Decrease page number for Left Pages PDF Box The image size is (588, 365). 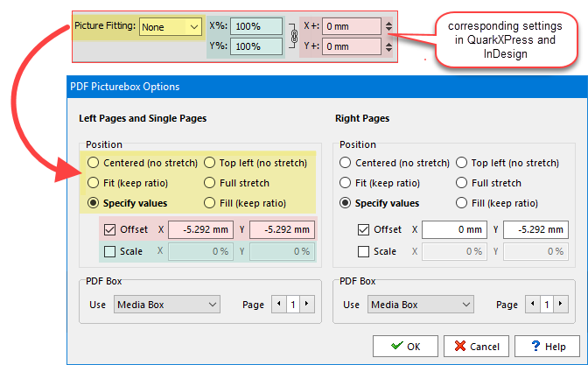(x=278, y=304)
